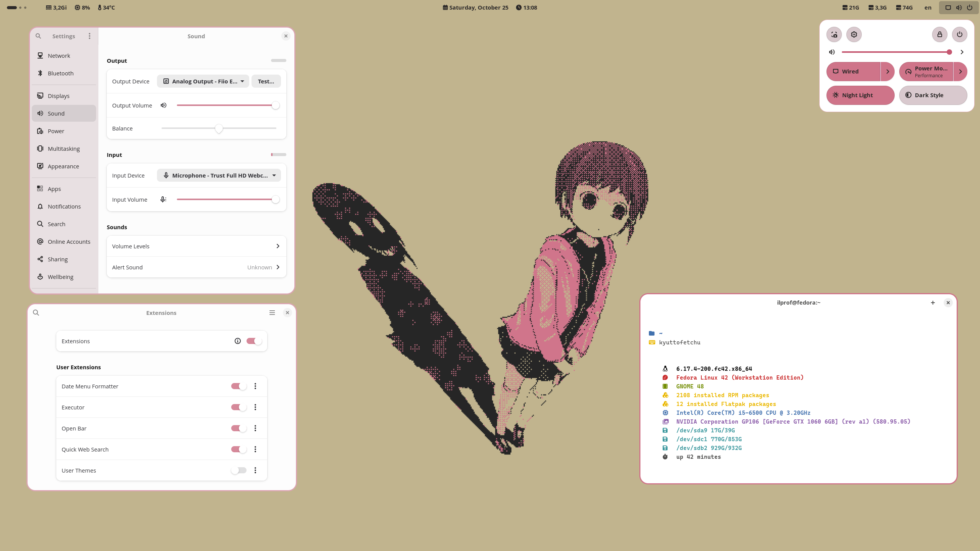This screenshot has height=551, width=980.
Task: Disable the Open Bar extension toggle
Action: 238,428
